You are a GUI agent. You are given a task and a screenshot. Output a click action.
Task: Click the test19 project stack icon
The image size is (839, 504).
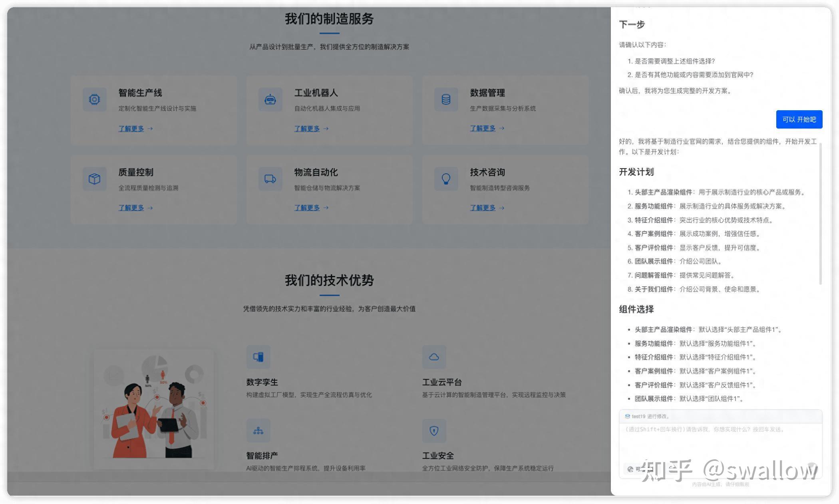(627, 417)
